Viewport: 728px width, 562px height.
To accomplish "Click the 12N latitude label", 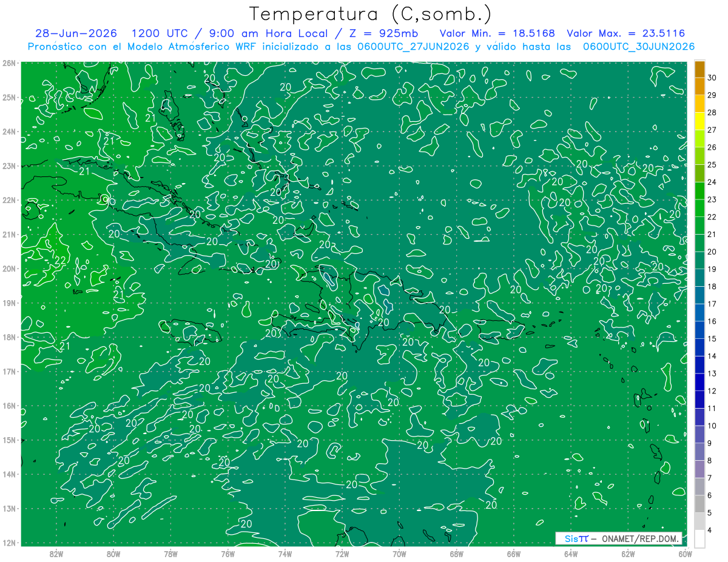I will [x=9, y=543].
